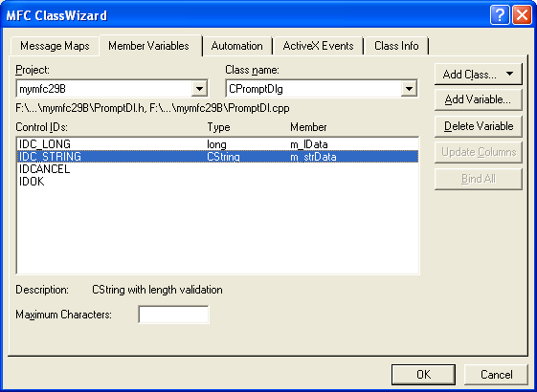Switch to the Automation tab
The width and height of the screenshot is (537, 392).
[237, 46]
